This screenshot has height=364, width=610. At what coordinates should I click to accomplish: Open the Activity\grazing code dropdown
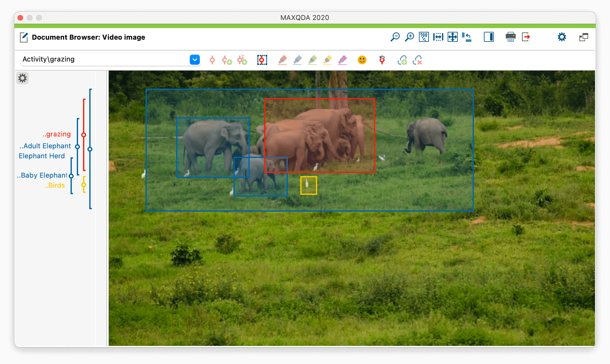click(x=194, y=60)
